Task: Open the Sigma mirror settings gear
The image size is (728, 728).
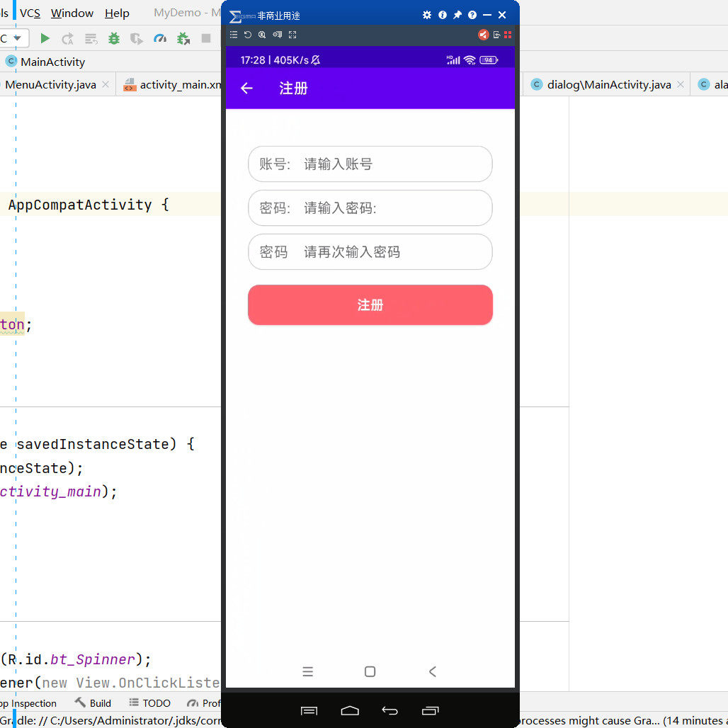Action: point(427,14)
